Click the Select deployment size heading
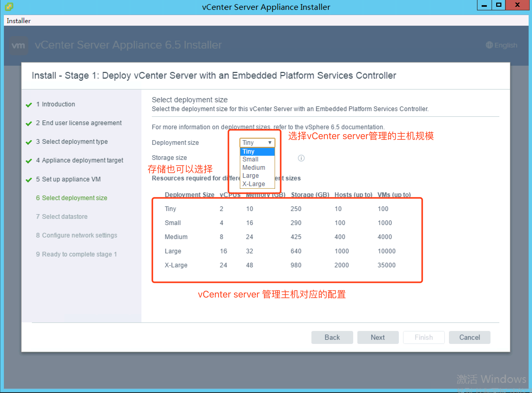 (190, 100)
